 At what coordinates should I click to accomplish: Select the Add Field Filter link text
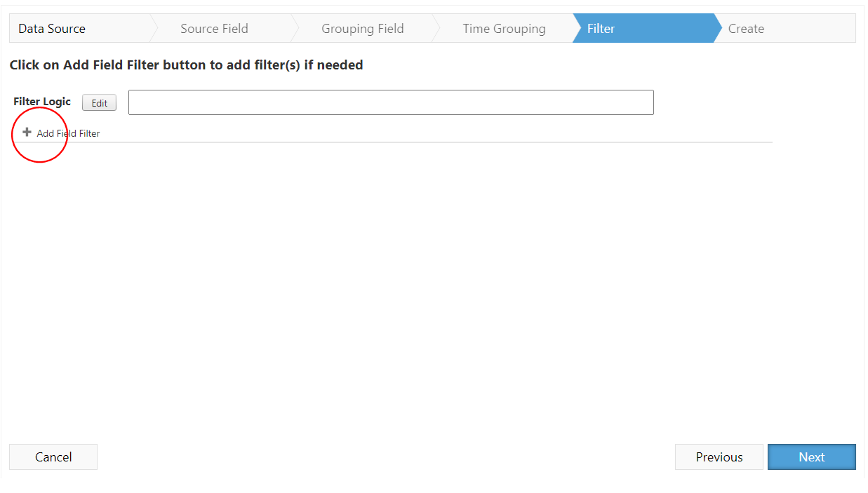coord(68,133)
